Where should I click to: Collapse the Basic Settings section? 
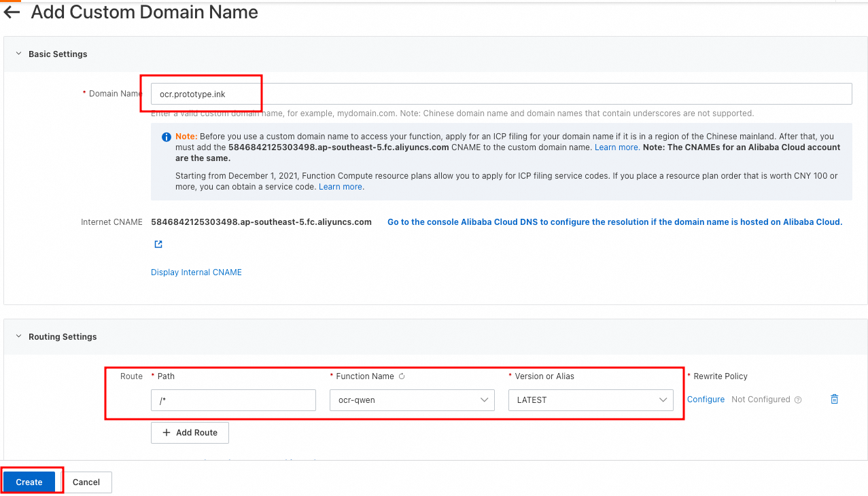[x=18, y=54]
